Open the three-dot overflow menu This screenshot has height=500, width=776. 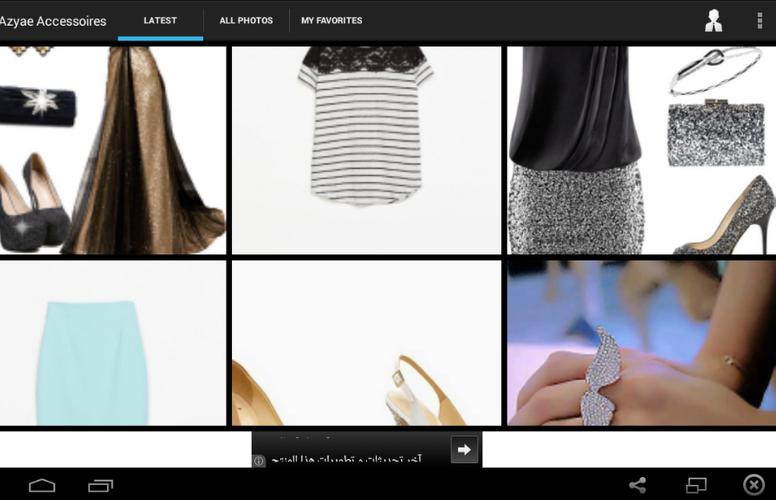759,21
